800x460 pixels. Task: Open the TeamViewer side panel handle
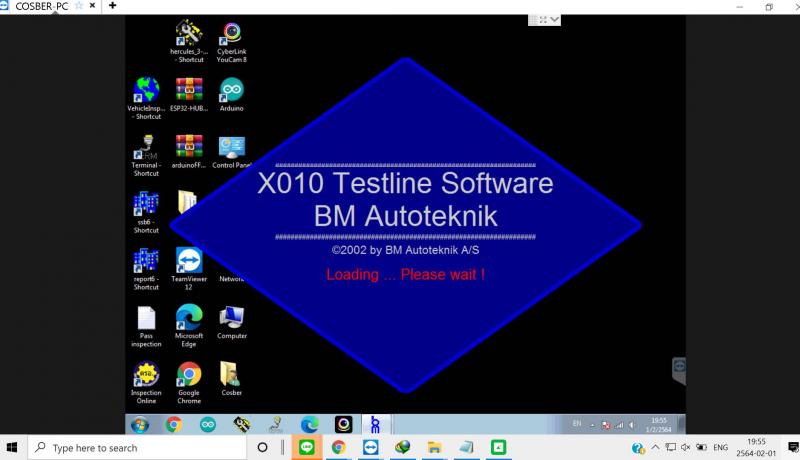click(x=679, y=370)
